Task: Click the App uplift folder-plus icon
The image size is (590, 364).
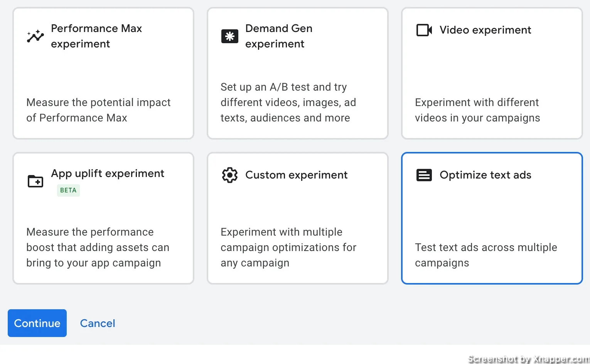Action: click(x=35, y=181)
